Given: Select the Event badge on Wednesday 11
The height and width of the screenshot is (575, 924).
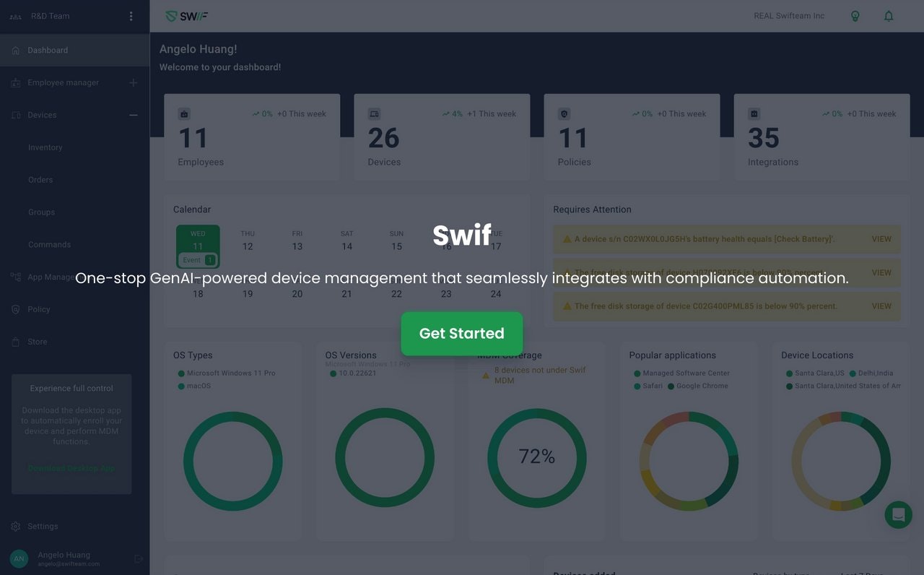Looking at the screenshot, I should coord(197,260).
